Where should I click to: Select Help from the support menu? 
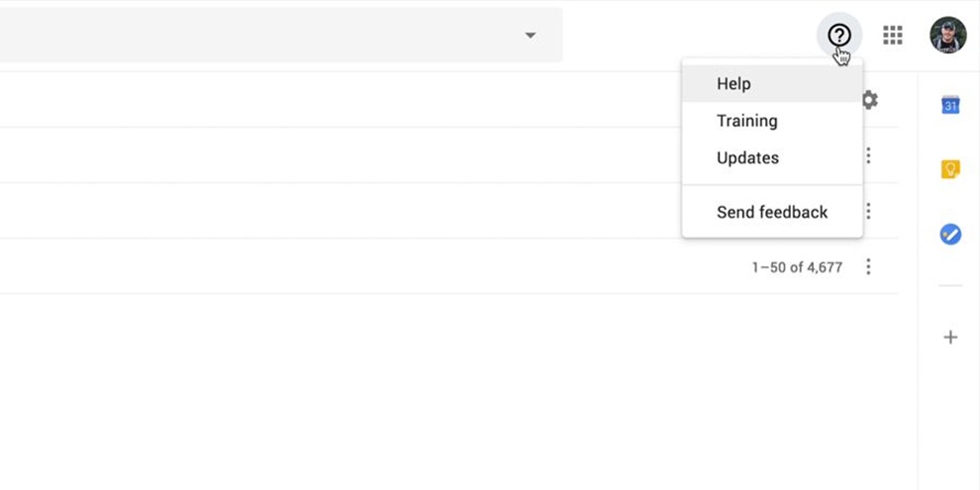[x=734, y=84]
